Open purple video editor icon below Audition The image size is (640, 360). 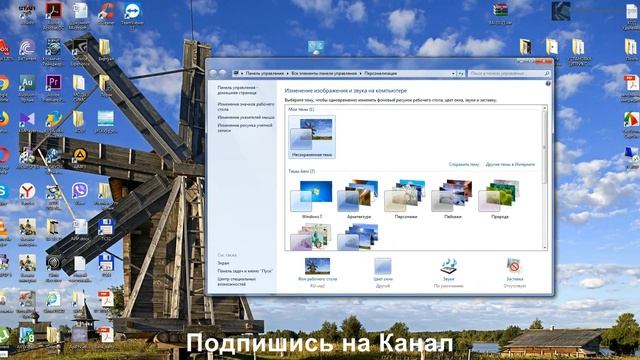coord(27,119)
